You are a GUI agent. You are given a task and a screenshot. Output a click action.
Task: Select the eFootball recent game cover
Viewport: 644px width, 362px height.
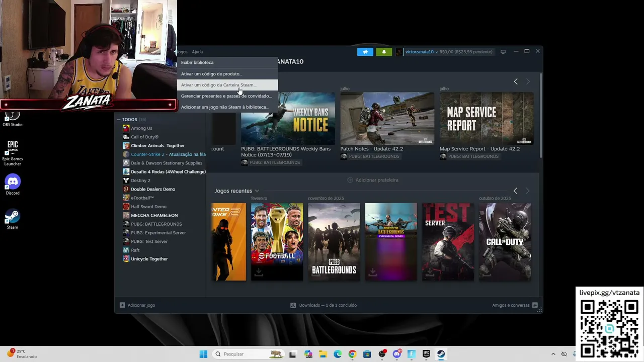277,242
